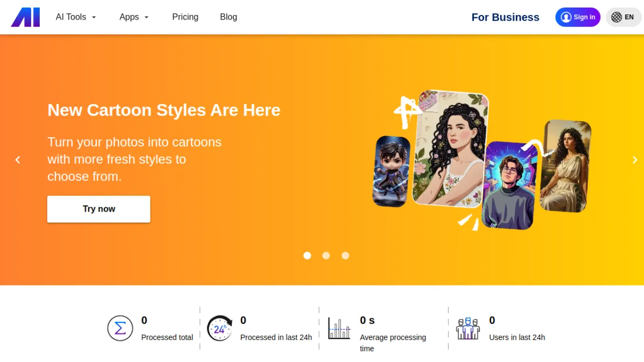Open the For Business link
644x362 pixels.
point(505,17)
